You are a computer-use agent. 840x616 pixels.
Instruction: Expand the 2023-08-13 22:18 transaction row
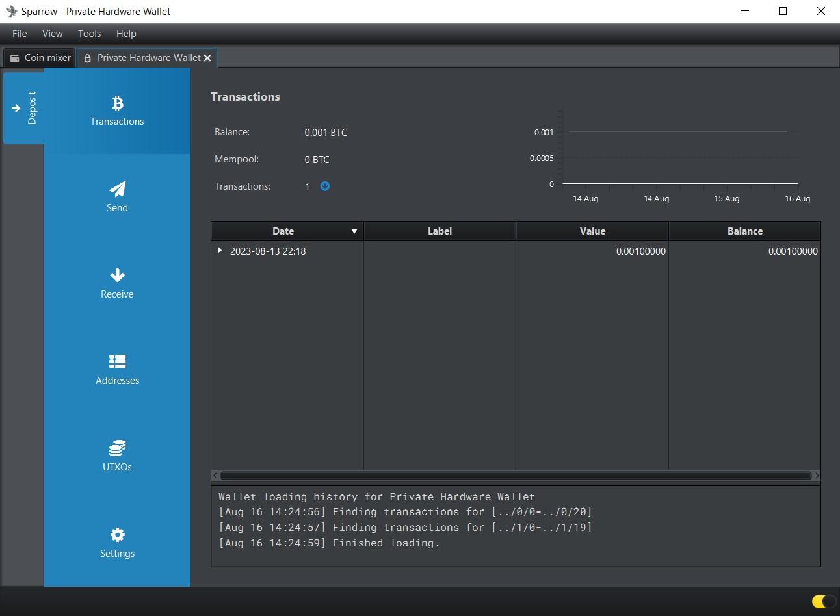[x=220, y=250]
